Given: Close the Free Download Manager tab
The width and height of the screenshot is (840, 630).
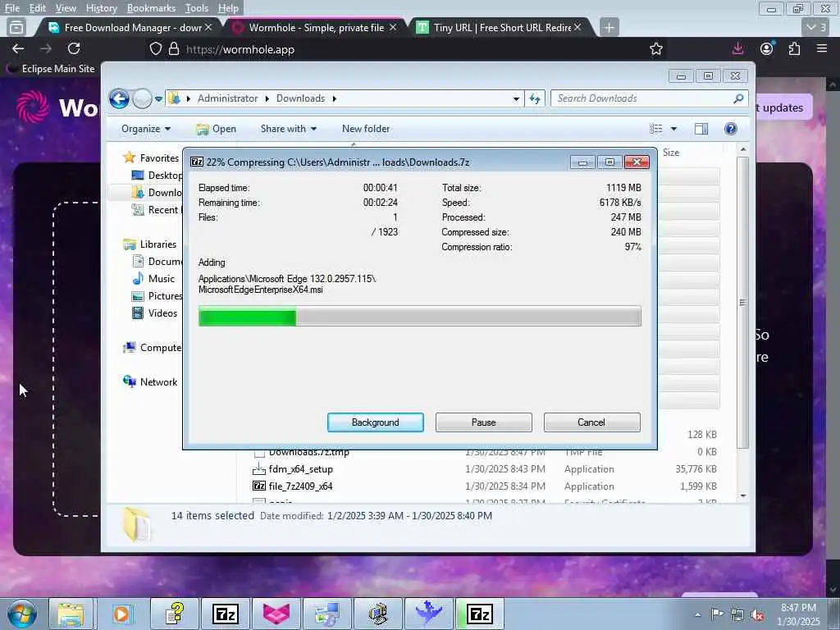Looking at the screenshot, I should (208, 27).
